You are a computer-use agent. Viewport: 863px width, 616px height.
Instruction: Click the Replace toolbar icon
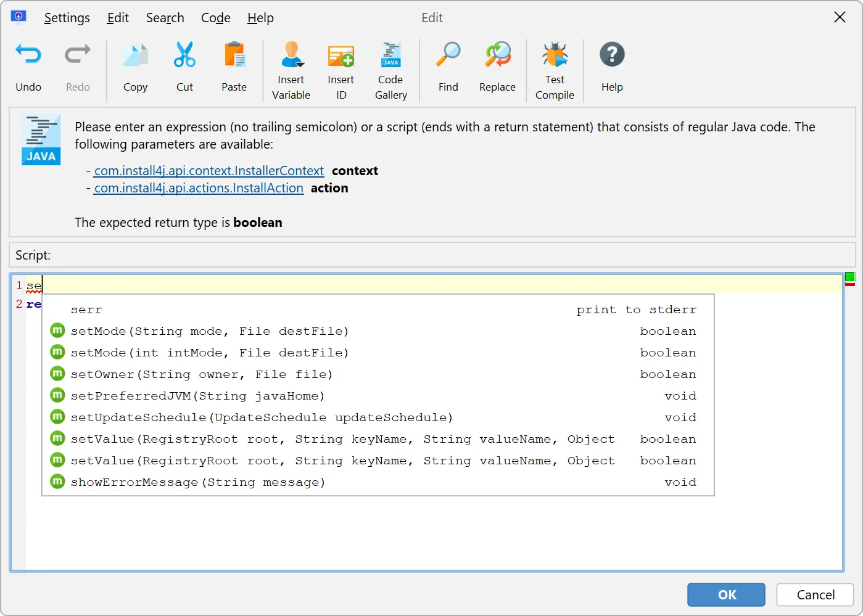click(498, 55)
